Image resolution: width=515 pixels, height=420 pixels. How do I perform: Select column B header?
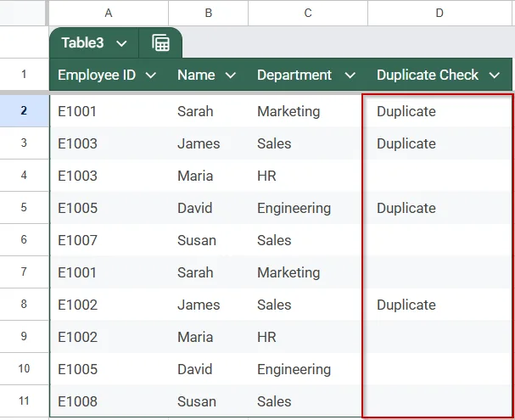point(208,13)
